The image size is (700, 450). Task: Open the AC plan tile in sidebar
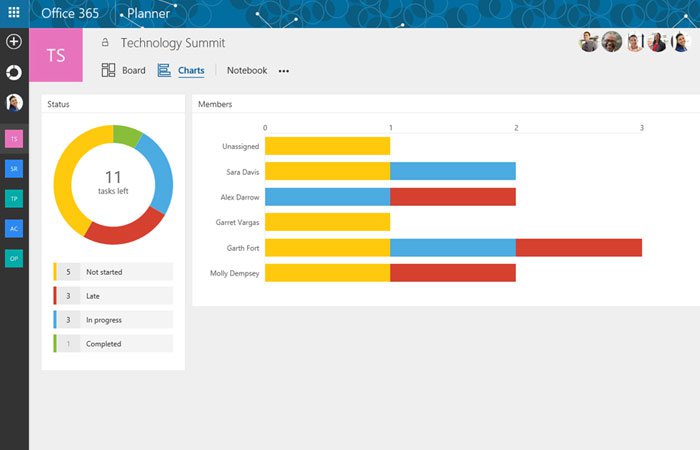(14, 229)
